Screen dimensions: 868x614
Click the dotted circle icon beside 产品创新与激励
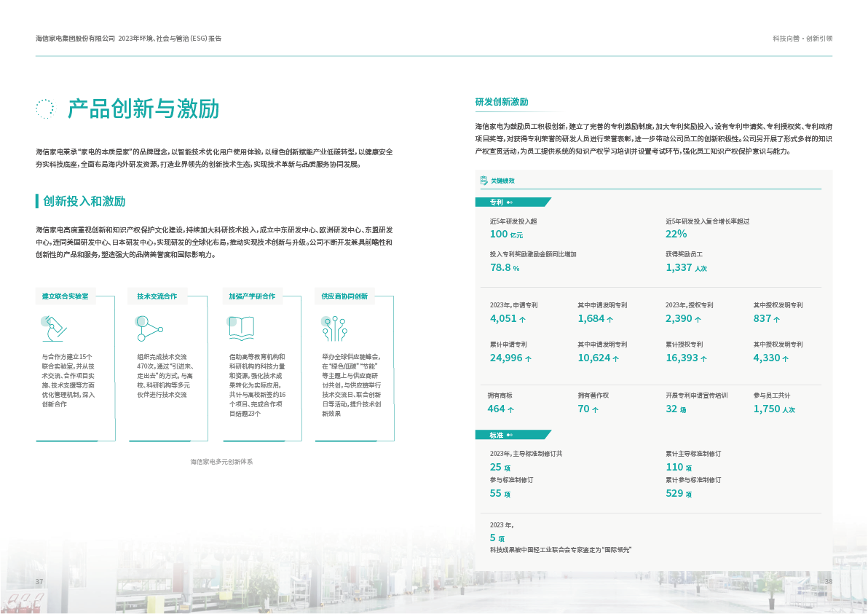point(45,109)
